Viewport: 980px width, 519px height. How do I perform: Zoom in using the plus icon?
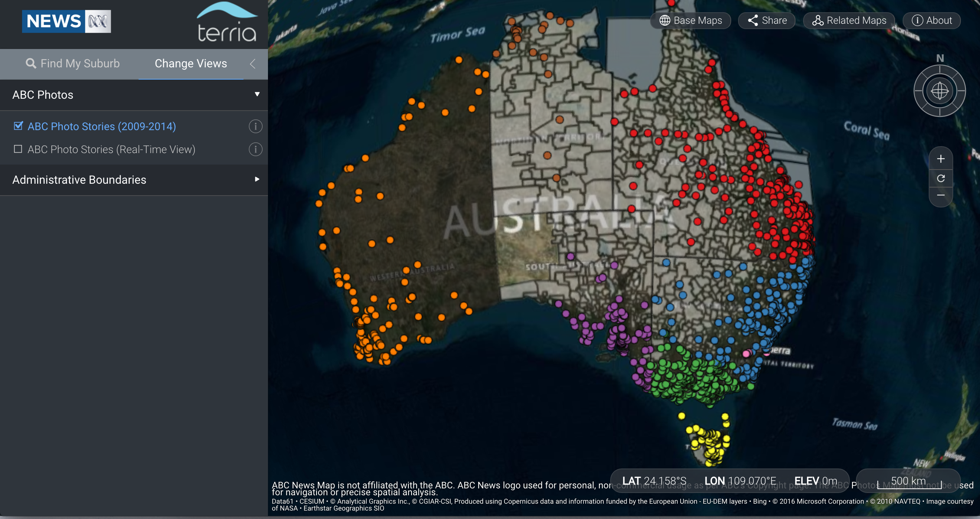pos(941,158)
